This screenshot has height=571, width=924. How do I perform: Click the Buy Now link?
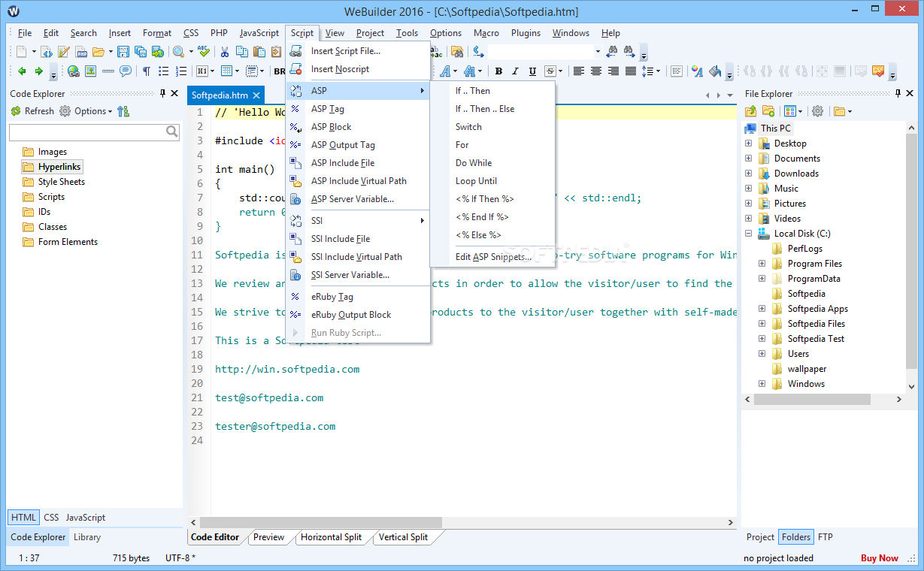tap(880, 558)
